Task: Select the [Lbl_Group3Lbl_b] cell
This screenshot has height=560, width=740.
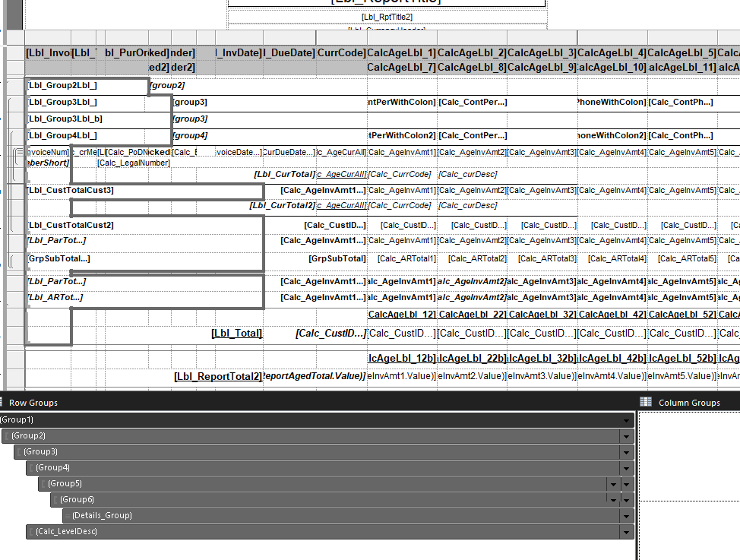Action: click(x=98, y=119)
